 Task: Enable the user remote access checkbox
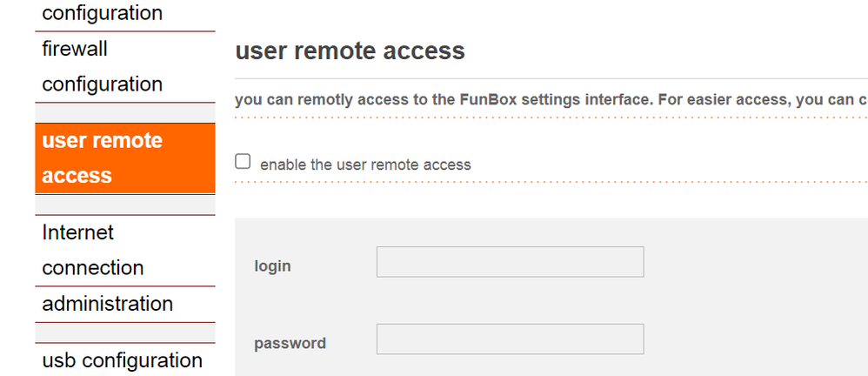(243, 161)
